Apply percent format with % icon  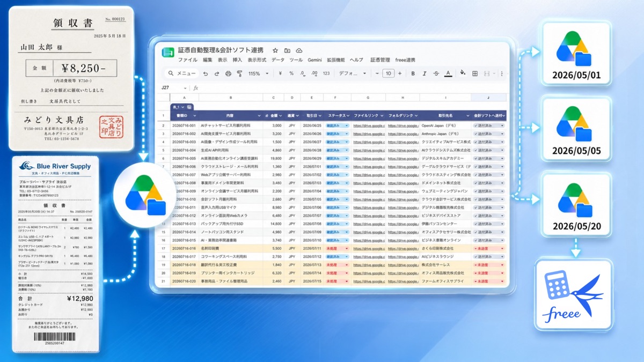click(x=291, y=73)
